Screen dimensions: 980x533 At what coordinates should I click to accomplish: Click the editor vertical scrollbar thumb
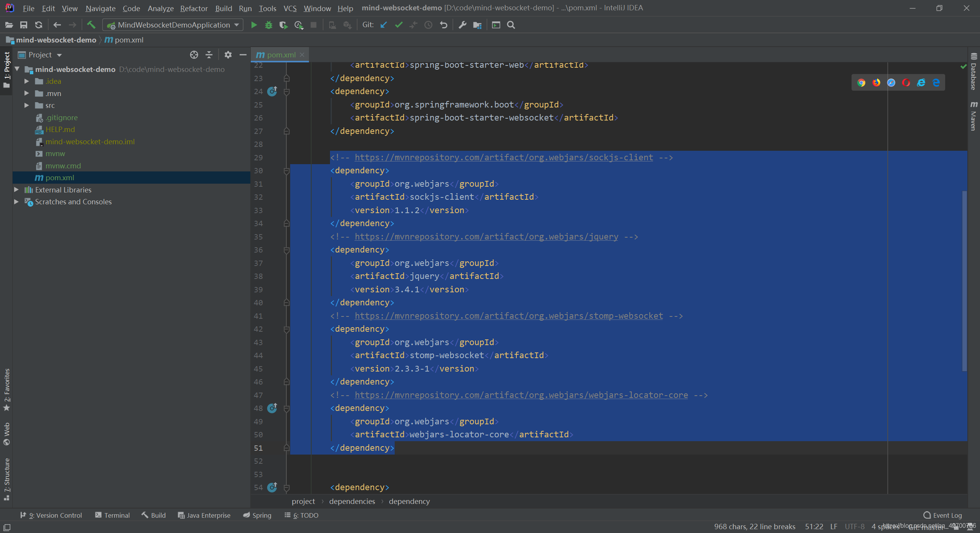tap(964, 281)
